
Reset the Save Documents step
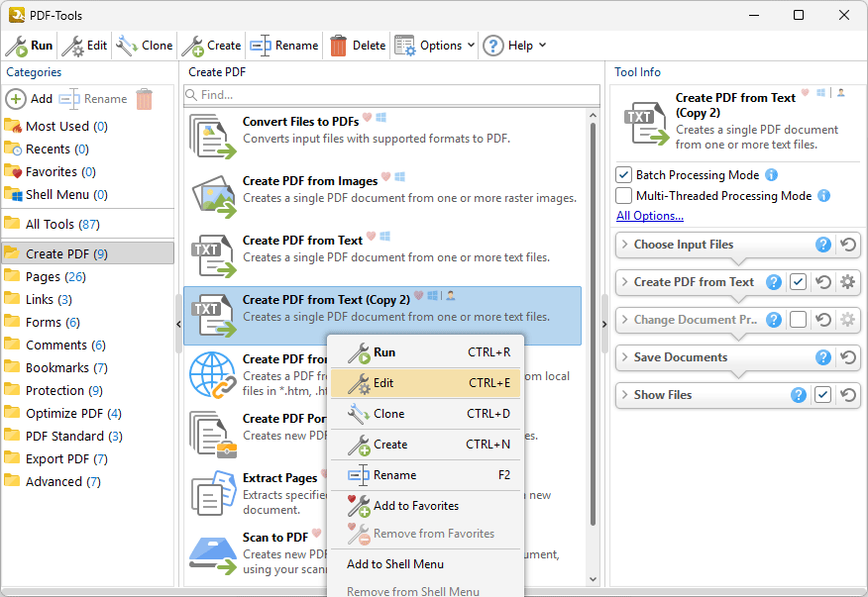848,357
